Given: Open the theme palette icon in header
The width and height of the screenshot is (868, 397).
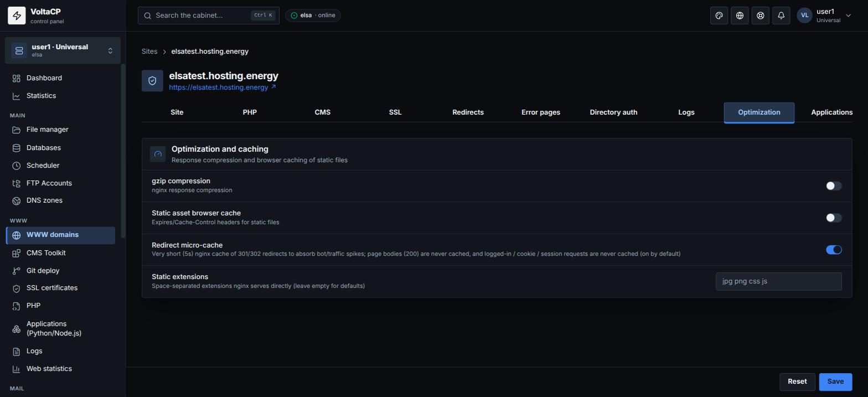Looking at the screenshot, I should [719, 16].
